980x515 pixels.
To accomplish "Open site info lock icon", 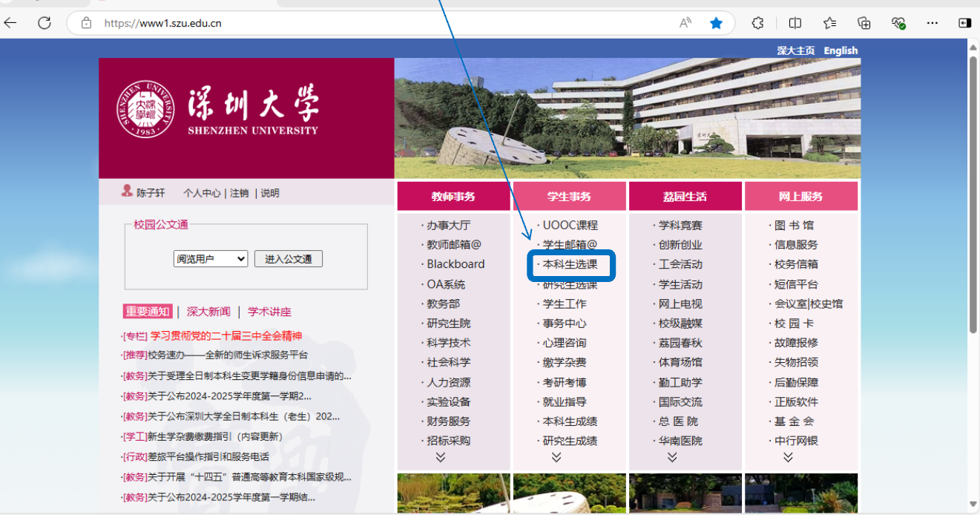I will coord(87,23).
